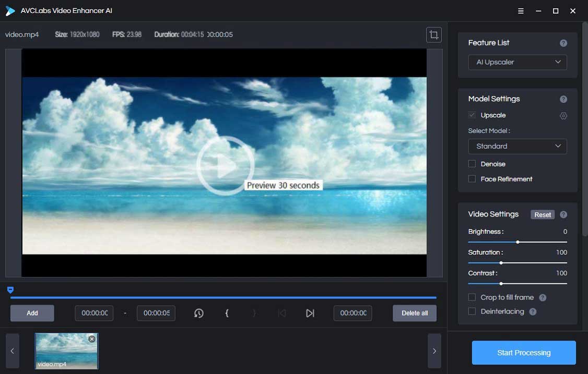Click the Video Settings help icon

[x=563, y=214]
